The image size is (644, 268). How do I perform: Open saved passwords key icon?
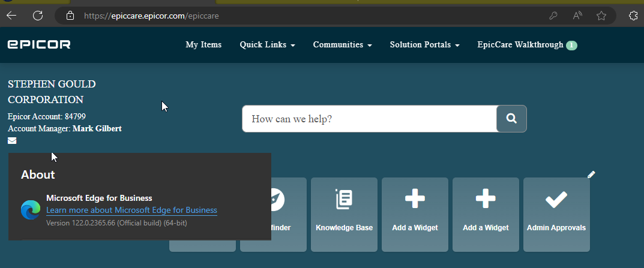click(x=553, y=16)
